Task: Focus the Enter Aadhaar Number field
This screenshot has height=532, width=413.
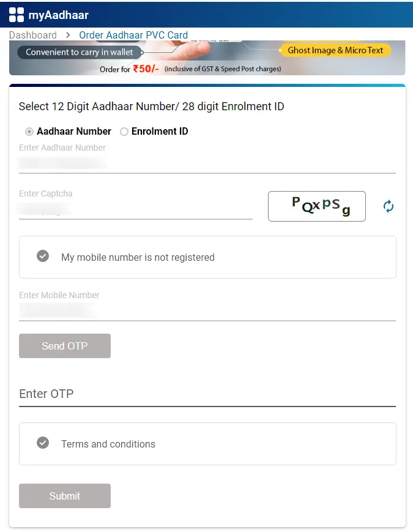Action: (x=207, y=163)
